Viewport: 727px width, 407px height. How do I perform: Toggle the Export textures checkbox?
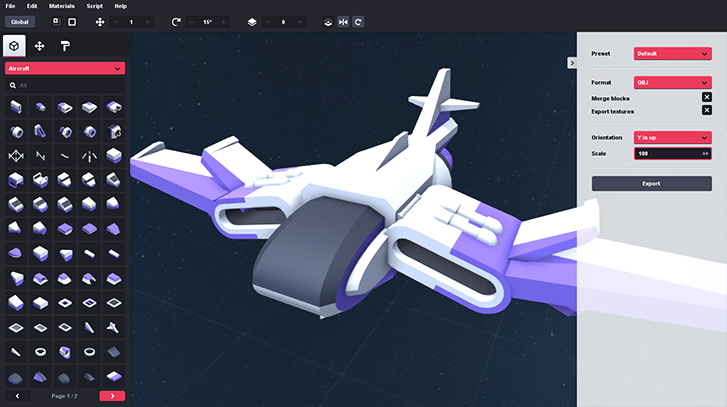[706, 110]
